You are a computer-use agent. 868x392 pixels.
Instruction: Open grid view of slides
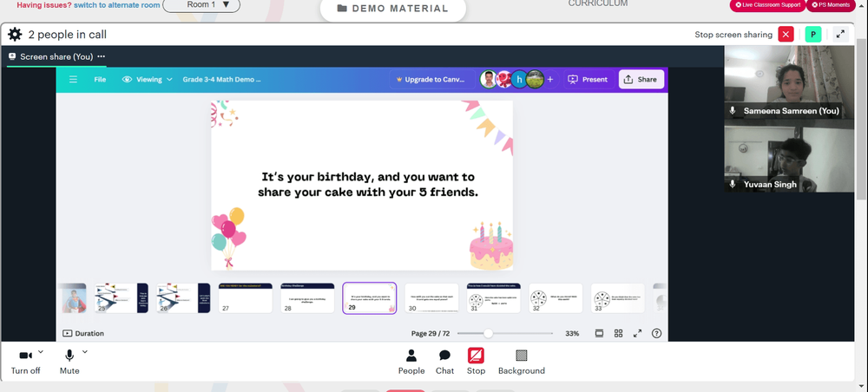(x=618, y=333)
